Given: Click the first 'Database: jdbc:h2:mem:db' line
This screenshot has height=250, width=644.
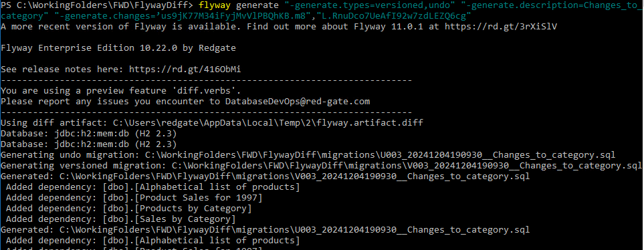Looking at the screenshot, I should (x=89, y=134).
